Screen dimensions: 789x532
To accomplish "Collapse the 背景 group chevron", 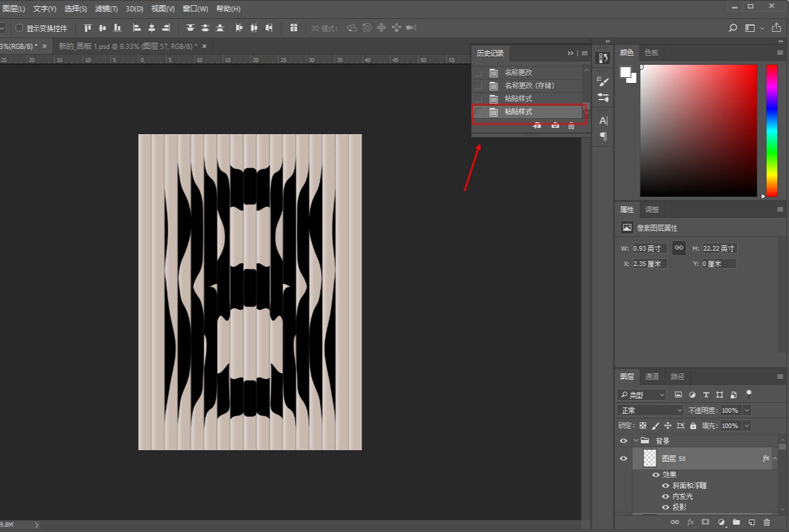I will coord(636,440).
